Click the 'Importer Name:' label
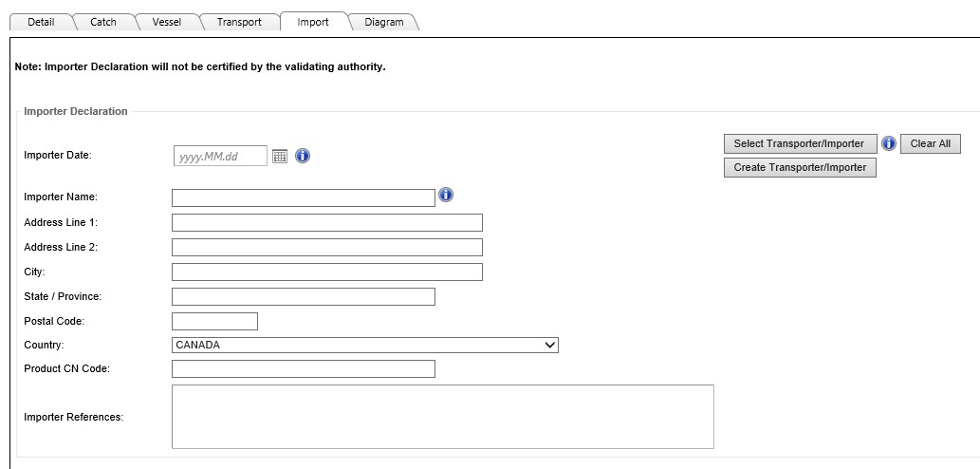 61,197
